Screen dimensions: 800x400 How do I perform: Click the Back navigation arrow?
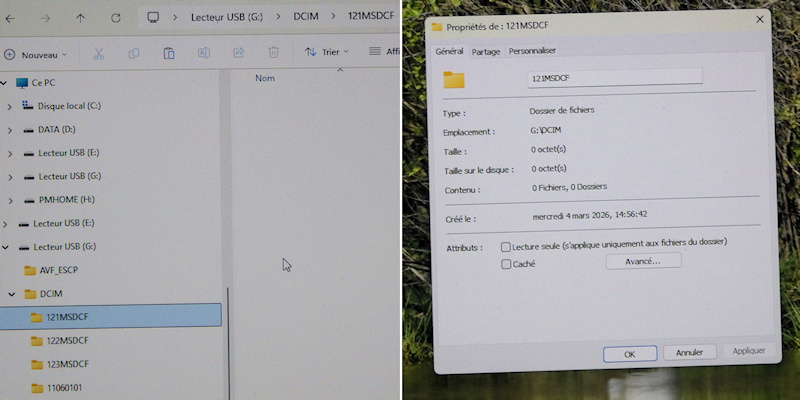12,18
